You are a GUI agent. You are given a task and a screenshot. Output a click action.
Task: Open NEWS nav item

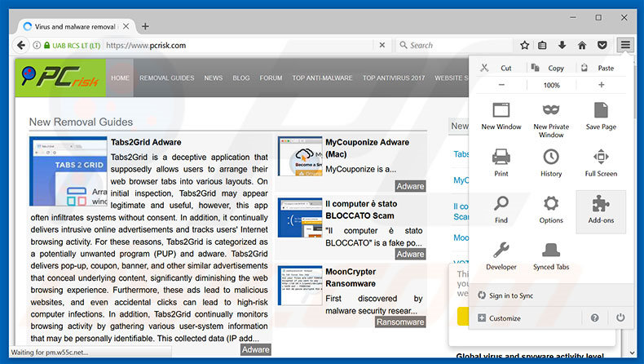tap(213, 78)
